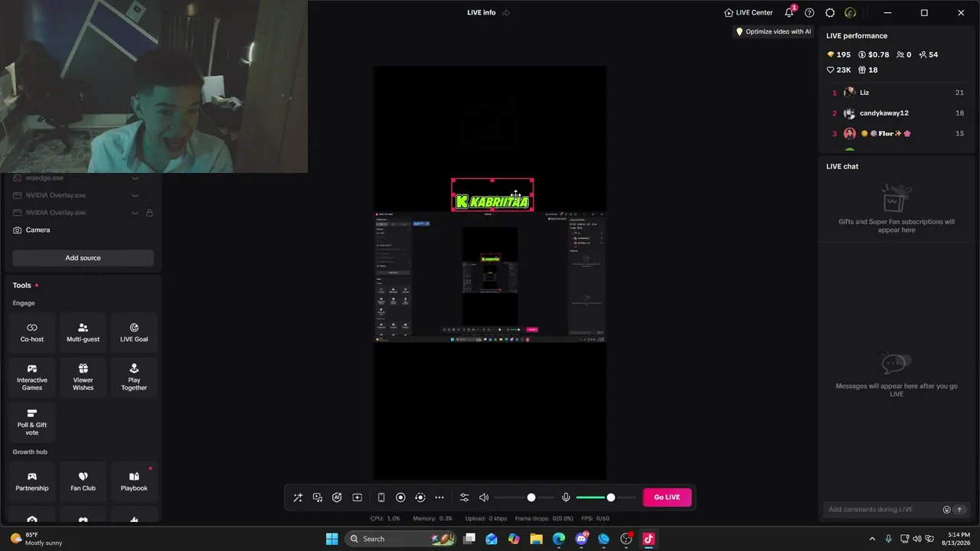Open Interactive Games
The height and width of the screenshot is (551, 980).
[x=32, y=377]
